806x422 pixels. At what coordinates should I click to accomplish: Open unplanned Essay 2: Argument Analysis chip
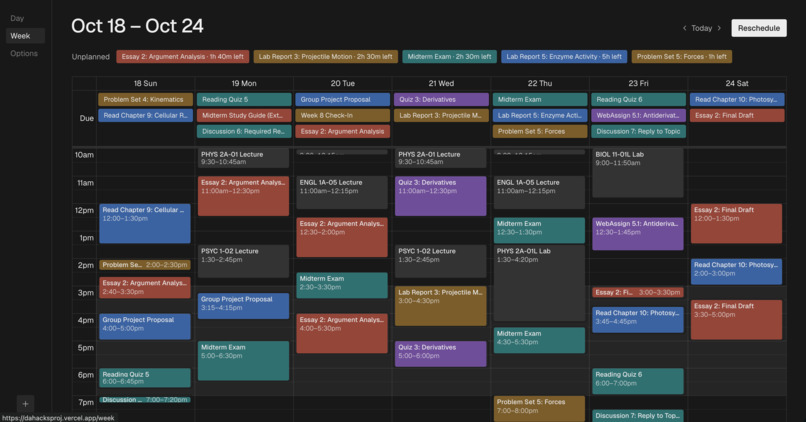pyautogui.click(x=182, y=57)
